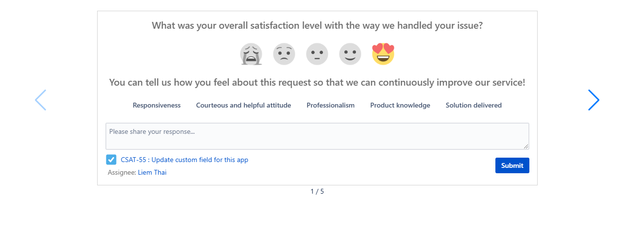Viewport: 644px width, 236px height.
Task: Select the Product knowledge tag
Action: coord(400,105)
